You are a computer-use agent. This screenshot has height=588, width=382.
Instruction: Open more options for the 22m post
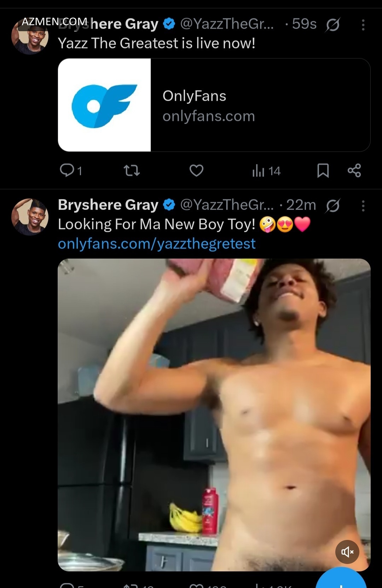(x=363, y=206)
